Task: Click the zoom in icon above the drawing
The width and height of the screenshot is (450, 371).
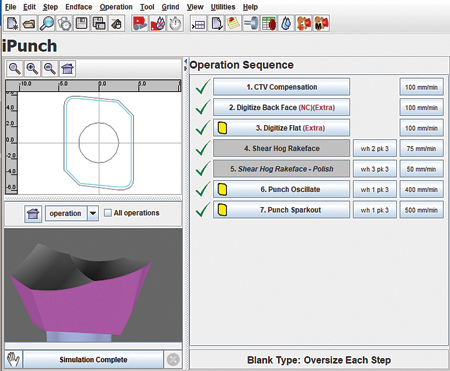Action: point(32,69)
